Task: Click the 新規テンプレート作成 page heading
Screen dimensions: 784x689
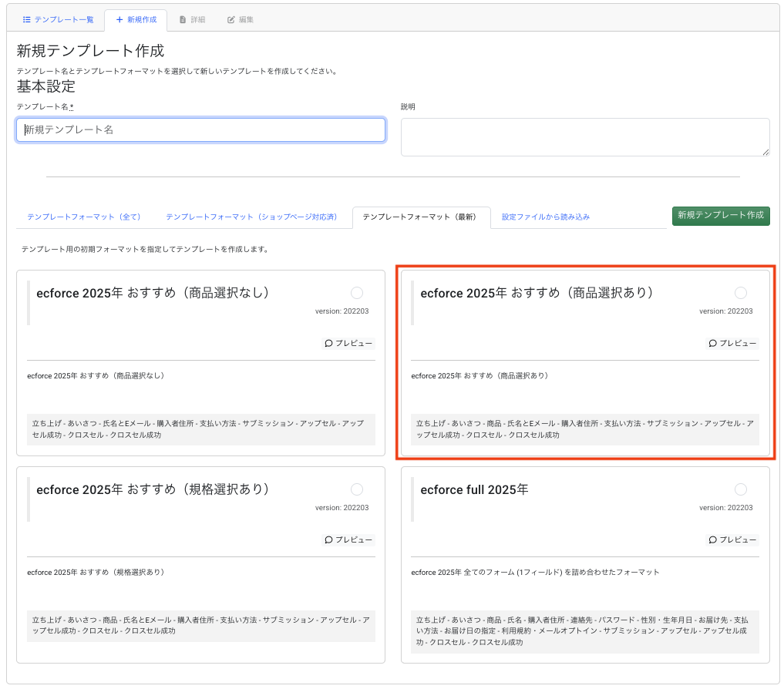Action: (x=90, y=51)
